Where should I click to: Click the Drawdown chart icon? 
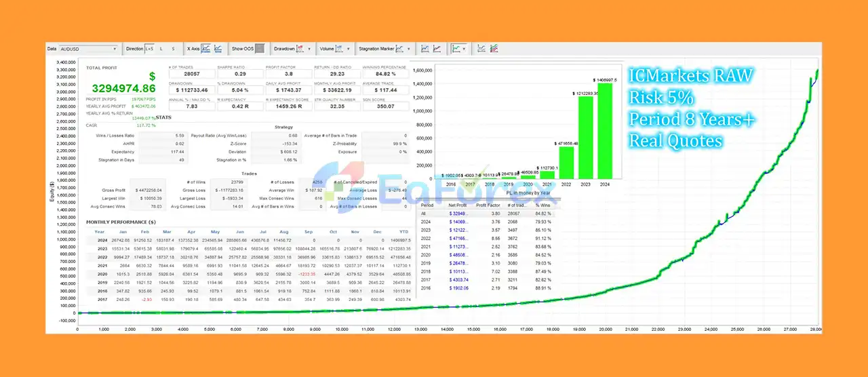[x=300, y=49]
